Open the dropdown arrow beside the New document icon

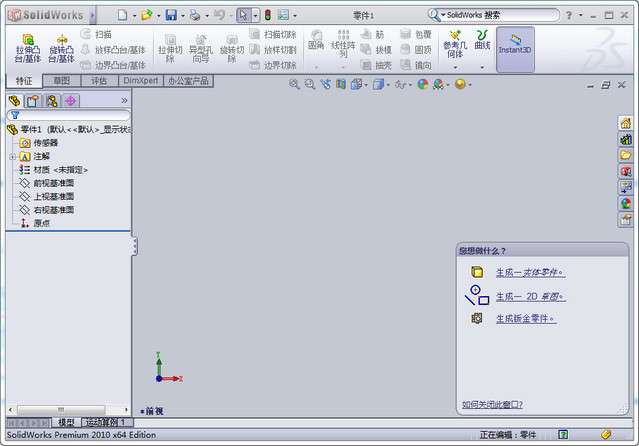tap(133, 15)
